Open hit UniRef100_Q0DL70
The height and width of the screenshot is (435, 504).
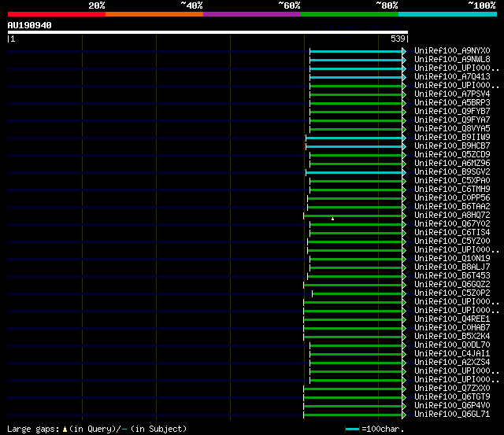452,345
